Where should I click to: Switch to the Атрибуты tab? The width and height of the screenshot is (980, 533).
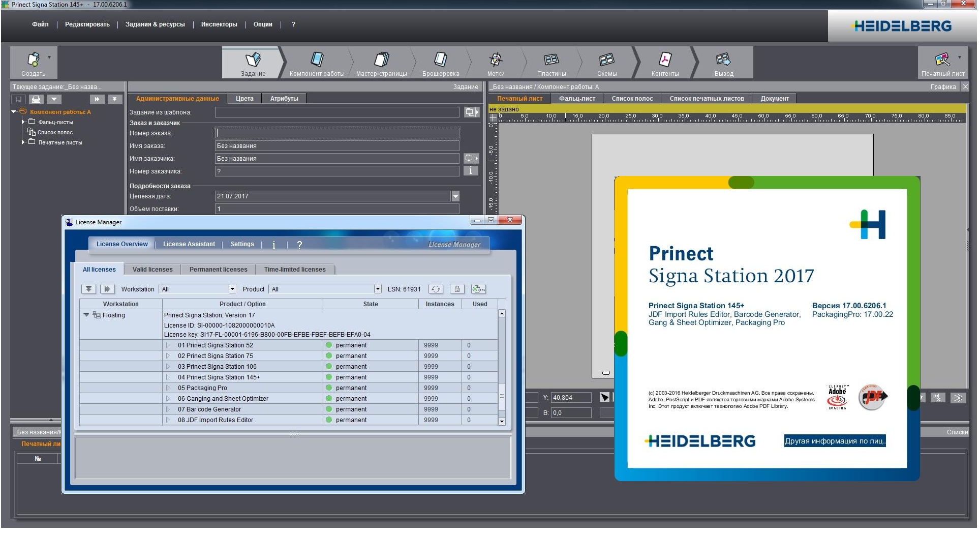[284, 99]
